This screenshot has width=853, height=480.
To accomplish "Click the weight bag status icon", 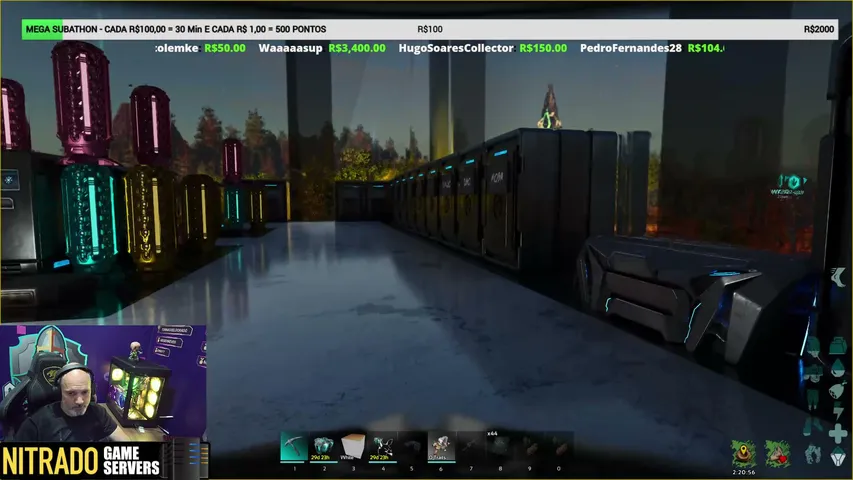I will pos(838,345).
